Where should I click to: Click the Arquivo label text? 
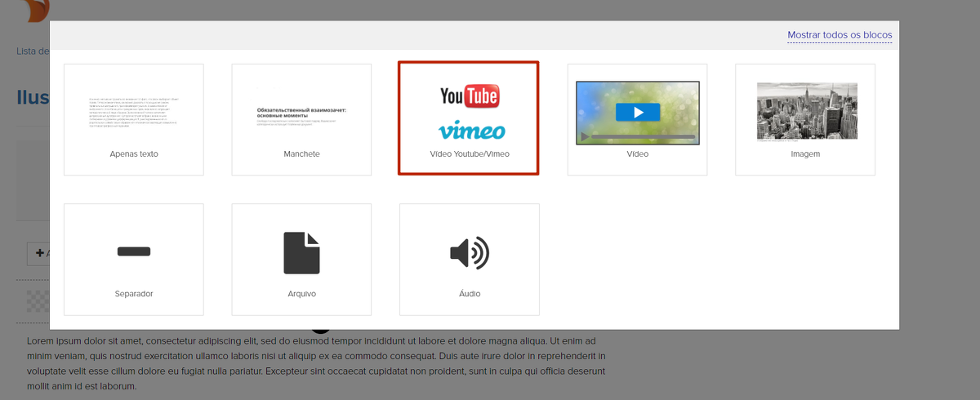[x=301, y=294]
